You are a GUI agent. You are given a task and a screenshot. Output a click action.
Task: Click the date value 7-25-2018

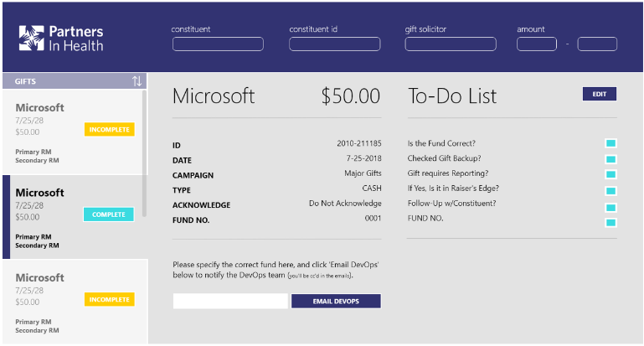pos(363,158)
